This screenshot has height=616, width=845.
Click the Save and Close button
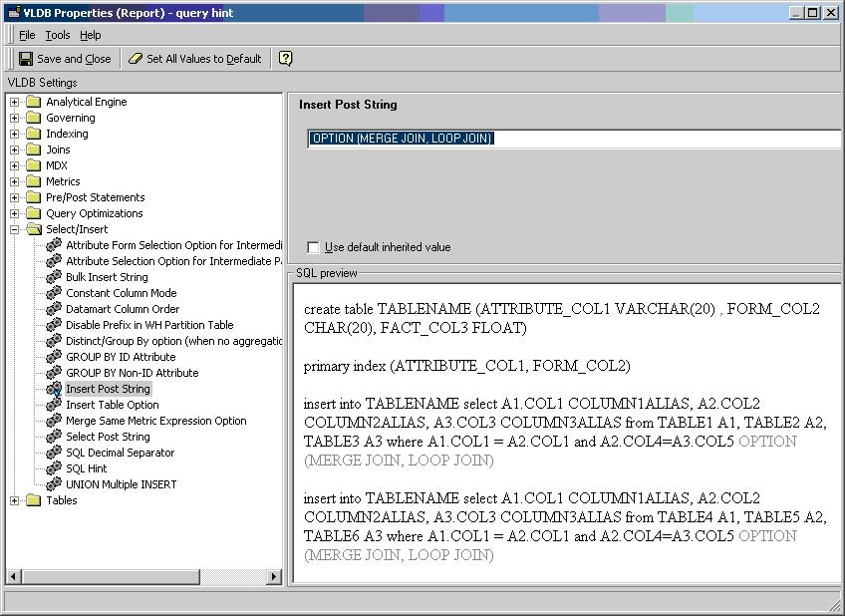[x=65, y=59]
